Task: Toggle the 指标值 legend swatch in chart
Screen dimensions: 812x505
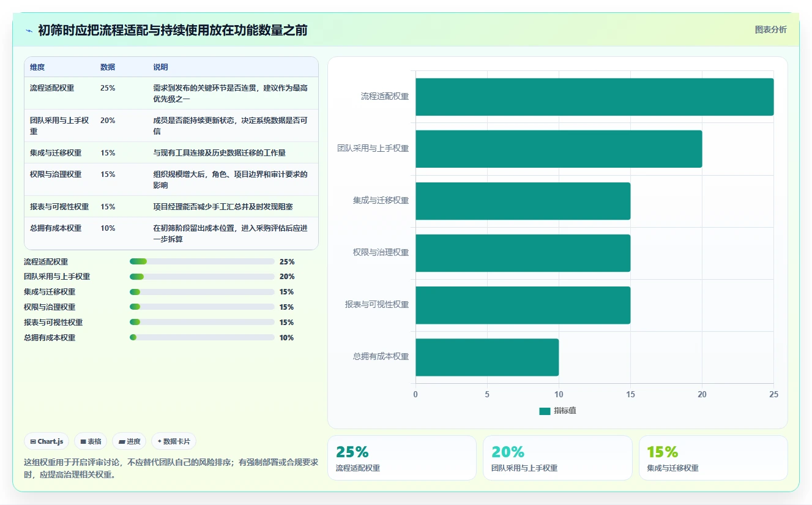Action: 545,411
